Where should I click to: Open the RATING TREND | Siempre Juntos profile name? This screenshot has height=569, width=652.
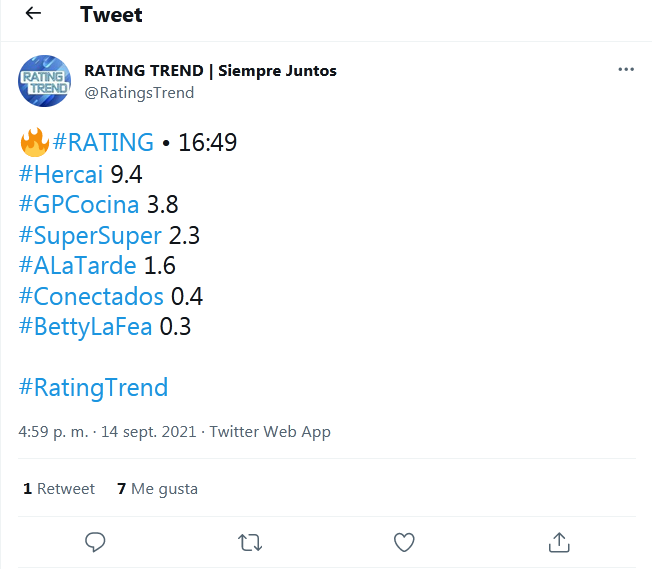point(210,71)
